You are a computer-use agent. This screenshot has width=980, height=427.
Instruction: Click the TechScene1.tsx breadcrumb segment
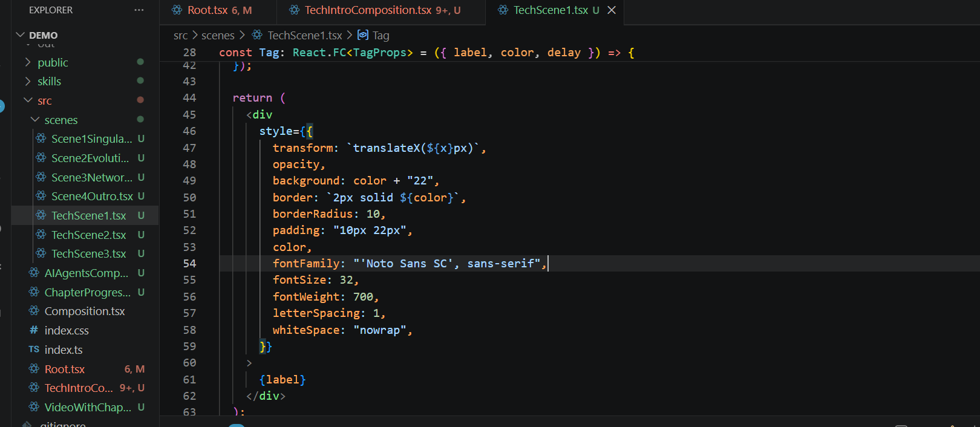[305, 36]
